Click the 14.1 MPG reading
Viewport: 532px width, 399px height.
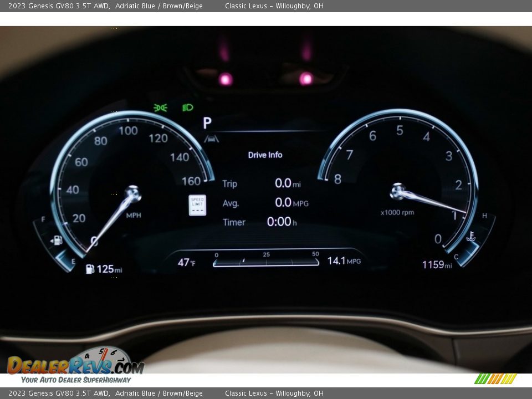[x=344, y=261]
